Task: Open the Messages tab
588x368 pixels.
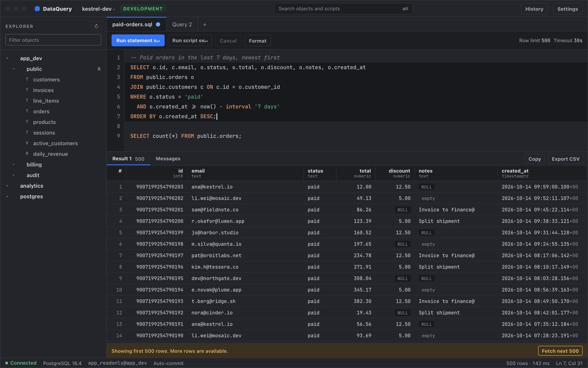Action: pyautogui.click(x=168, y=159)
